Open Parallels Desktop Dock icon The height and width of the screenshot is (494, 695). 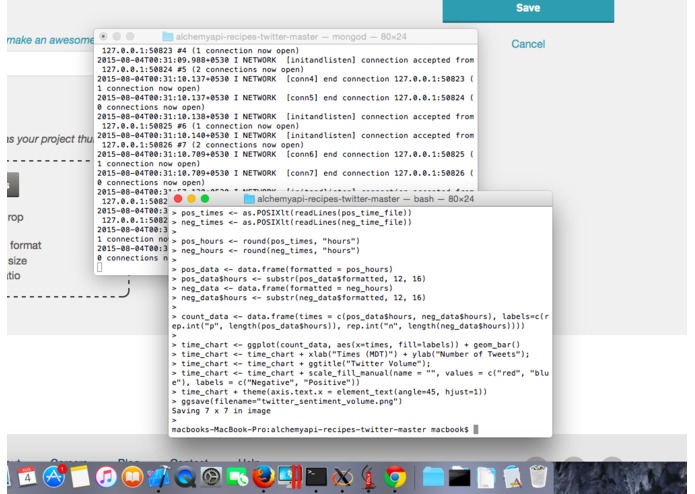pyautogui.click(x=290, y=477)
